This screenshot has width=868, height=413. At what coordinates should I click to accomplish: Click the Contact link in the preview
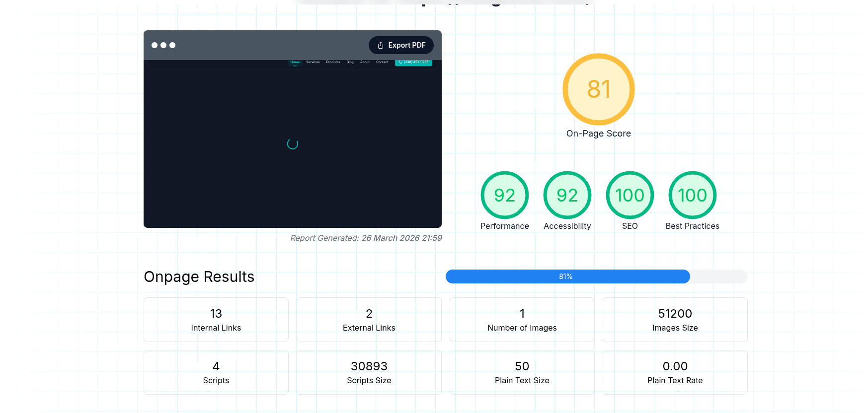[x=382, y=63]
